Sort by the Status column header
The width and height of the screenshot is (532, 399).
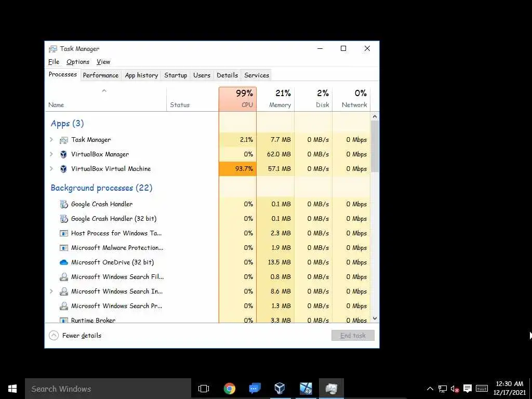tap(193, 99)
